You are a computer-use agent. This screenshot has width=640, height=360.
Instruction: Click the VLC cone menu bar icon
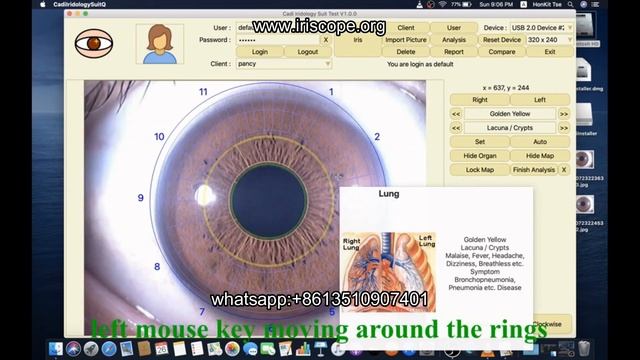pos(420,4)
